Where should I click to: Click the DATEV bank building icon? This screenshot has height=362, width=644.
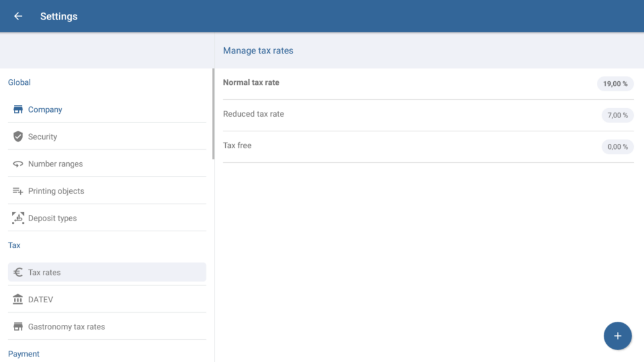(18, 300)
